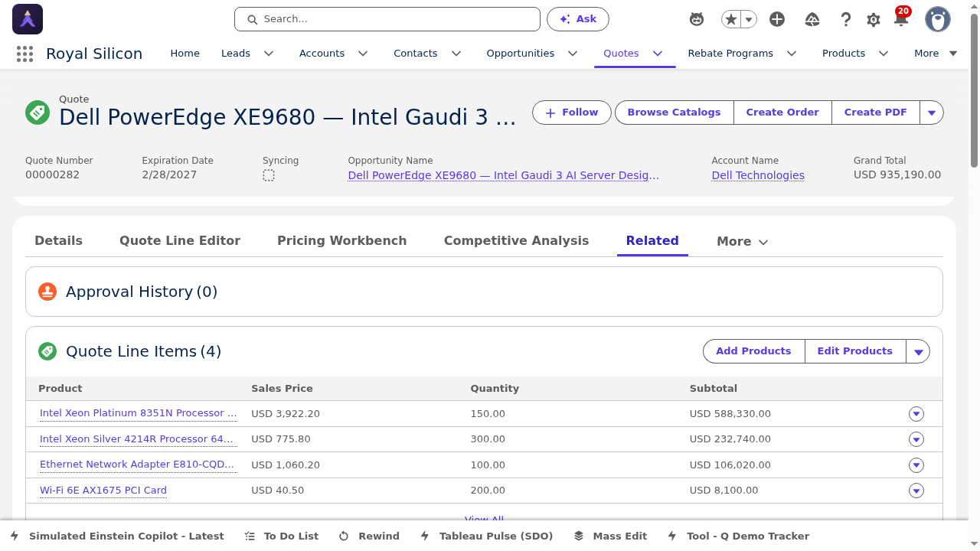Click the Quote Line Items icon
This screenshot has width=980, height=551.
tap(47, 351)
